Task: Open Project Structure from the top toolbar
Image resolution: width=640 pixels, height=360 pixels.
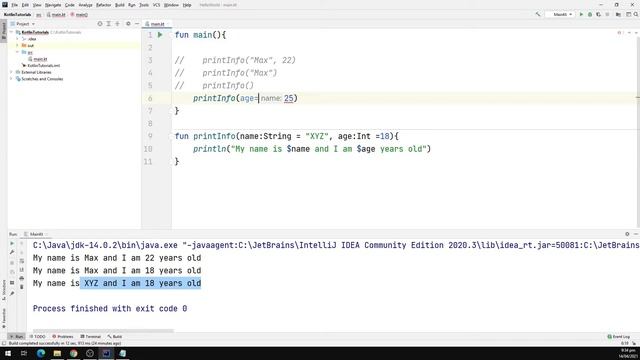Action: (618, 14)
